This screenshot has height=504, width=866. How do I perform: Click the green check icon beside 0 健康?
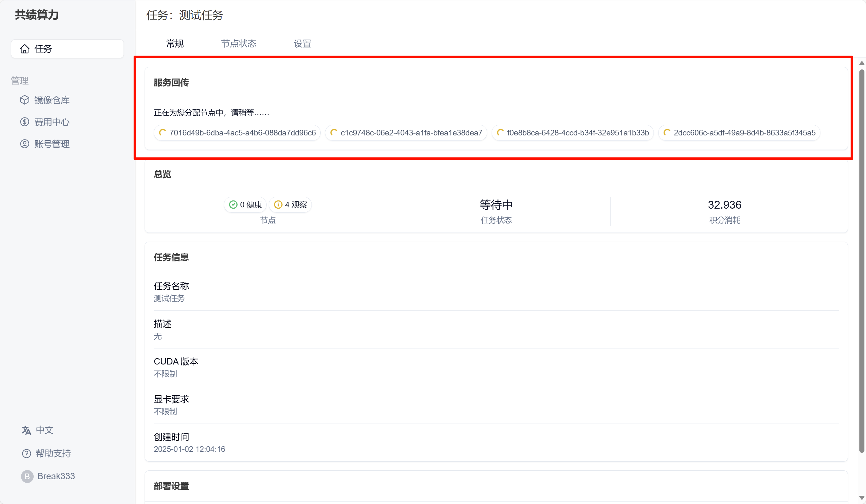pos(233,205)
